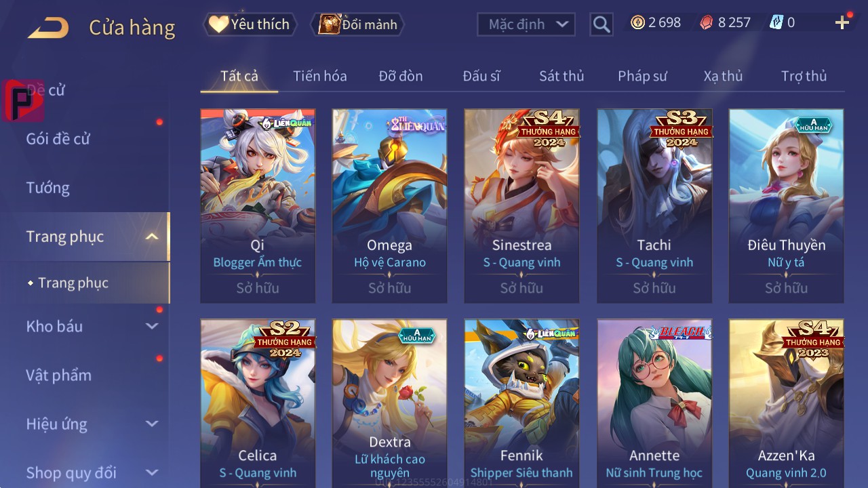
Task: Tap the back arrow icon
Action: (48, 28)
